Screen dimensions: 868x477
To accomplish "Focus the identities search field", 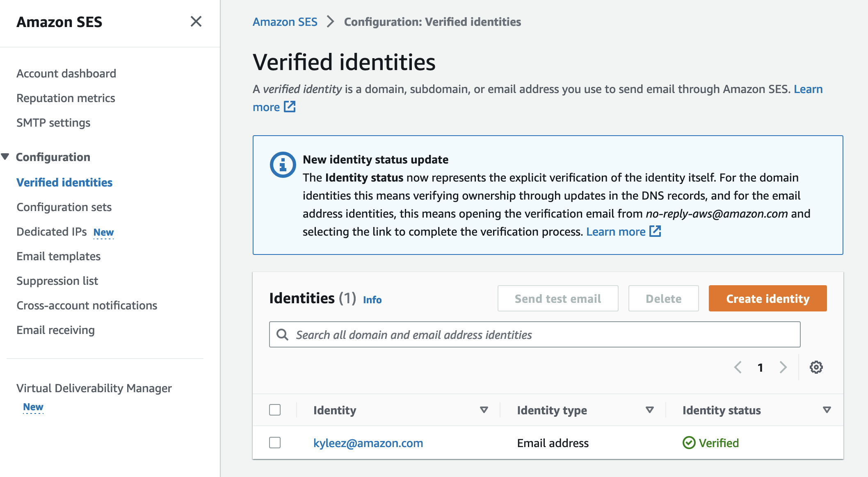I will click(541, 335).
